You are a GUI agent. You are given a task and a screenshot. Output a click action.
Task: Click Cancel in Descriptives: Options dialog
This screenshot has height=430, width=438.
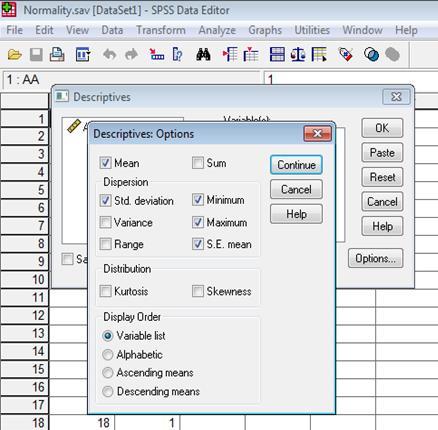296,189
